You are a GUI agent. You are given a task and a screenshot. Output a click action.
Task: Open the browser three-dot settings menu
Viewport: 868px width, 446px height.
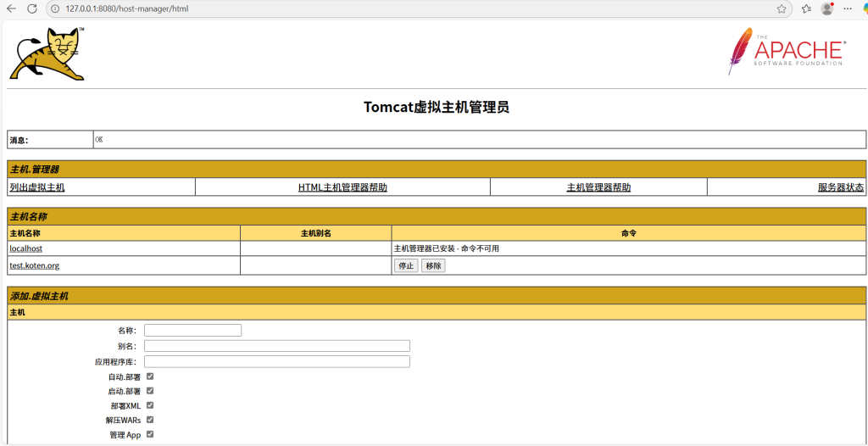click(848, 8)
